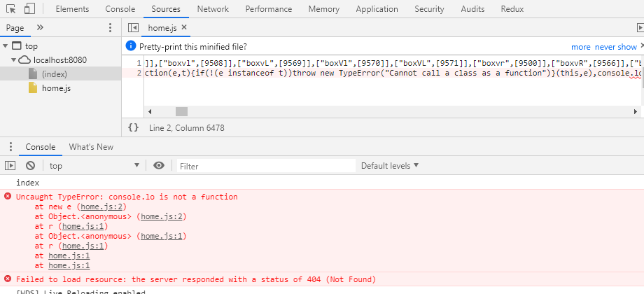Show the console sidebar icon

pos(10,166)
